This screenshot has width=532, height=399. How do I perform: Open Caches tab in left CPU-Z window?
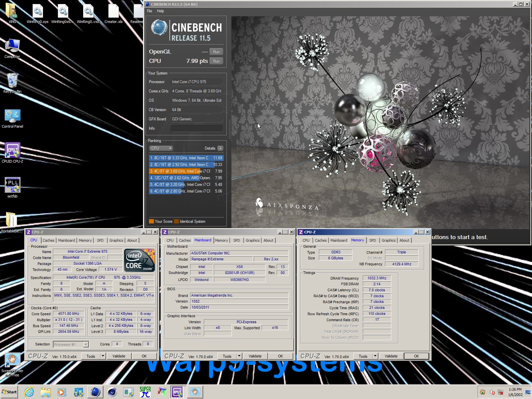[x=48, y=240]
